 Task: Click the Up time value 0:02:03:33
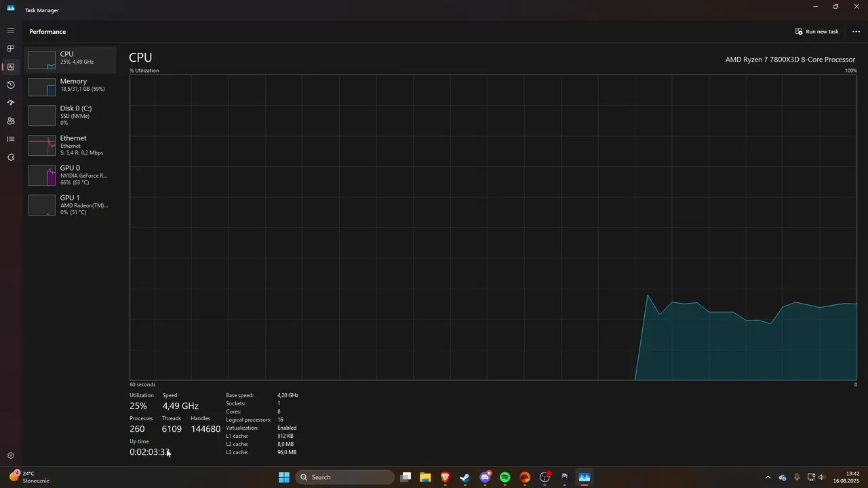pyautogui.click(x=149, y=452)
